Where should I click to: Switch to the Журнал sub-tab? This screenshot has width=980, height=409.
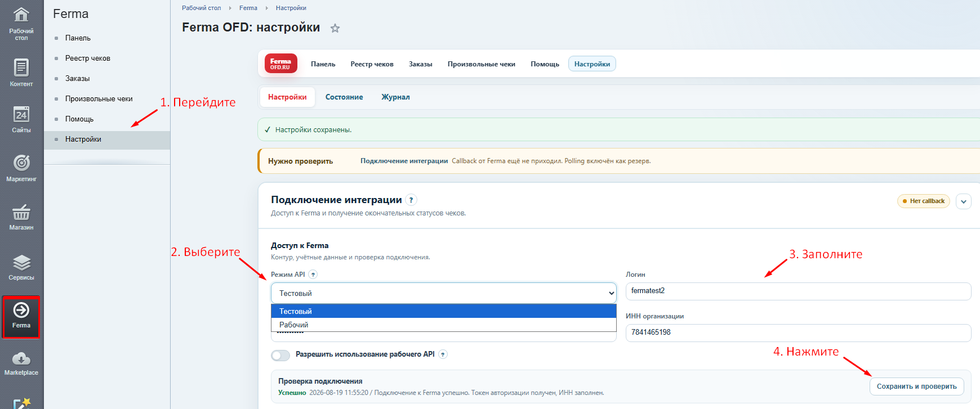click(x=396, y=97)
